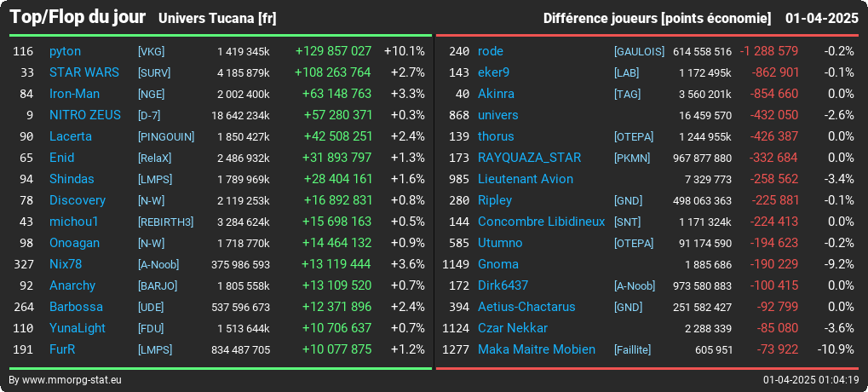Click the player name pyton
This screenshot has width=868, height=392.
[65, 51]
